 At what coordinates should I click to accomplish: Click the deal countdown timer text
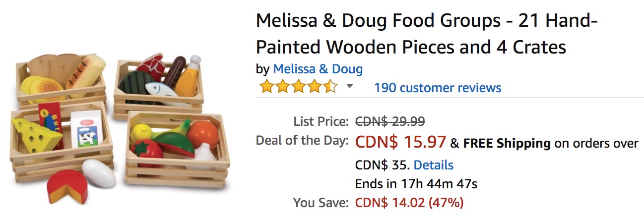pos(416,184)
